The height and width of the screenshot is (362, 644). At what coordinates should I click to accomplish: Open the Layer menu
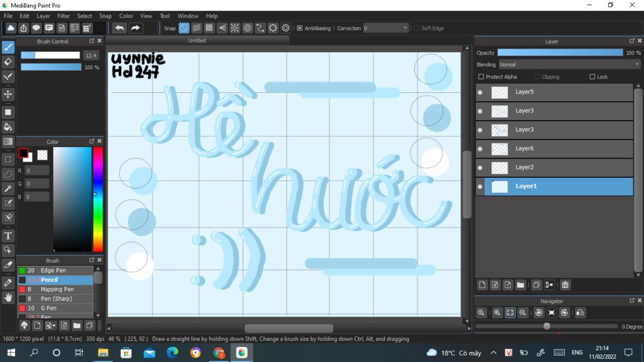pyautogui.click(x=43, y=16)
